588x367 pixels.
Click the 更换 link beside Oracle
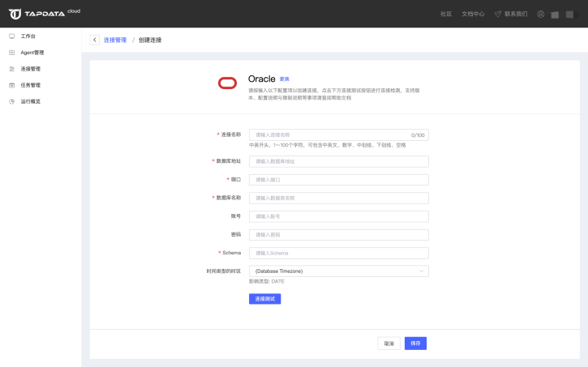[x=285, y=79]
